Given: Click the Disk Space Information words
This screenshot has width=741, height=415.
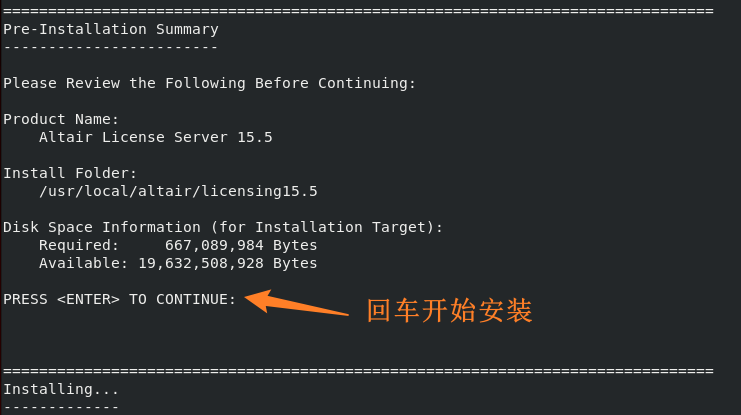Looking at the screenshot, I should tap(106, 227).
